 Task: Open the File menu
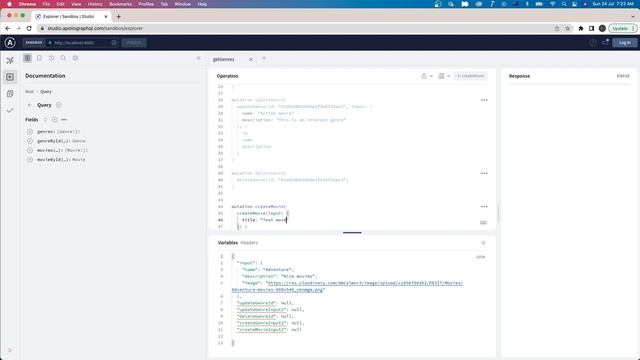46,4
